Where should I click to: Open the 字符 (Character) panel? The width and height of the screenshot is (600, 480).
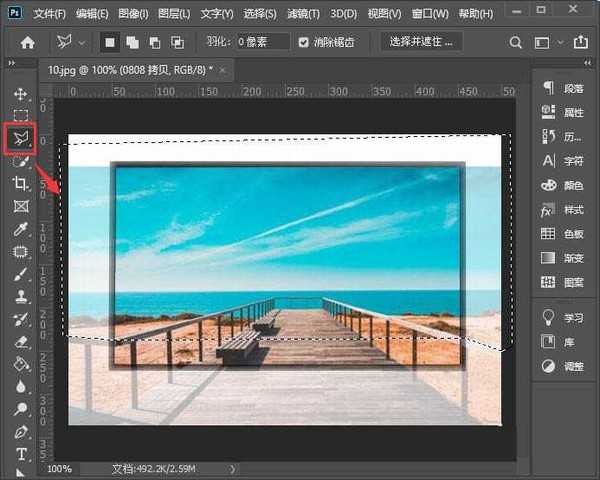561,160
